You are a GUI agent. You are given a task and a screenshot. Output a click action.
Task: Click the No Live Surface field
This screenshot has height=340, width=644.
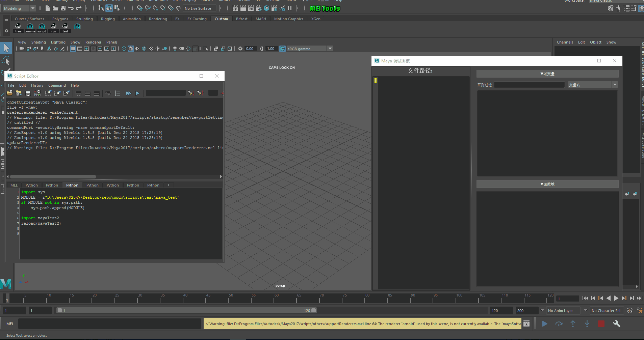coord(200,8)
